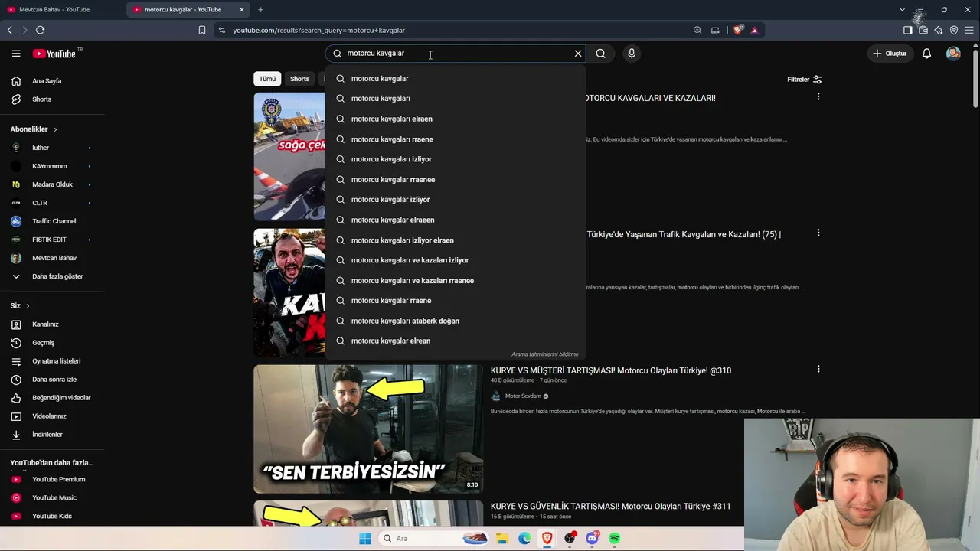Viewport: 980px width, 551px height.
Task: Open Spotify from the taskbar
Action: pos(614,538)
